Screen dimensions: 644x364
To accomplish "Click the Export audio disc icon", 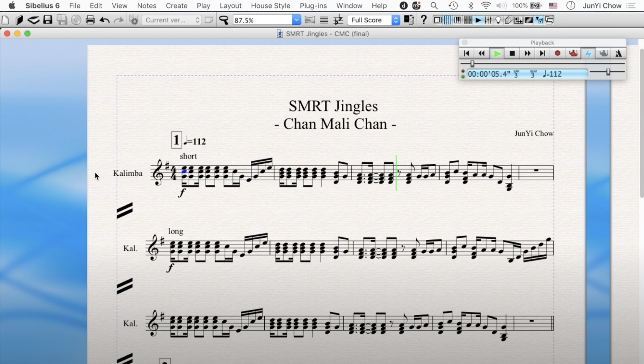I will click(76, 20).
